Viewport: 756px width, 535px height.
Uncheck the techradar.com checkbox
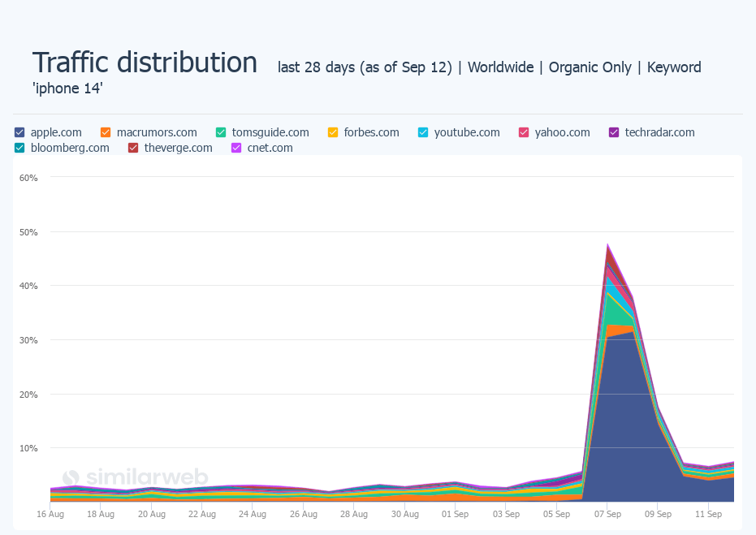614,132
